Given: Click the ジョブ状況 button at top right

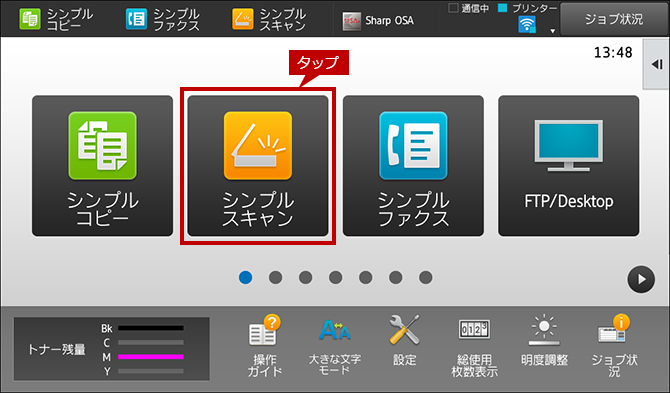Looking at the screenshot, I should coord(614,19).
